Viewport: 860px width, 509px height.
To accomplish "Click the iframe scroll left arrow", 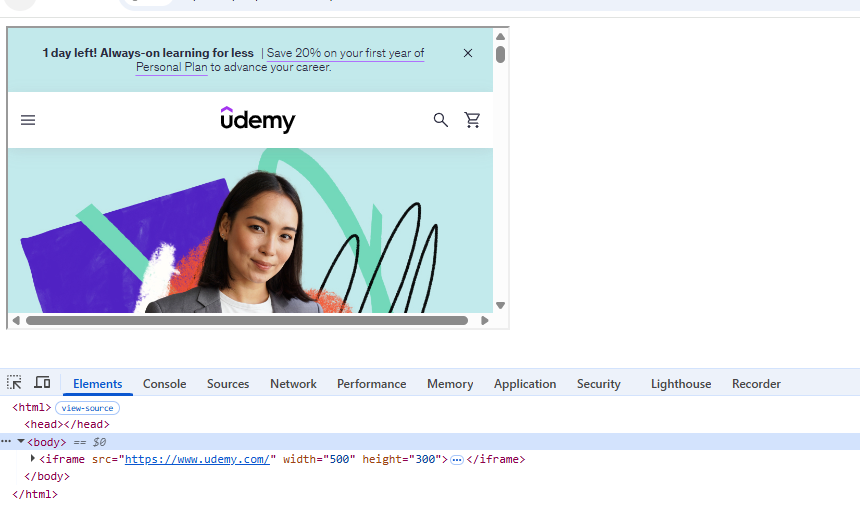I will pyautogui.click(x=16, y=320).
